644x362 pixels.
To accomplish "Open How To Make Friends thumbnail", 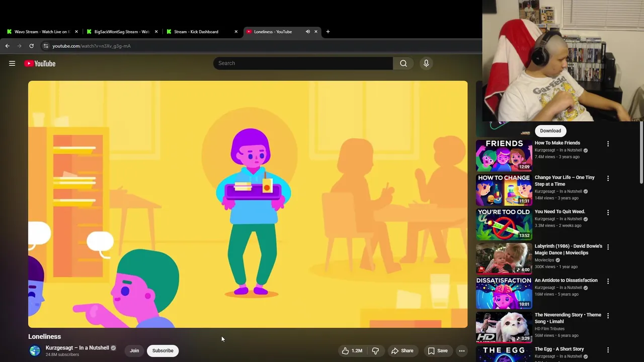I will click(x=504, y=155).
